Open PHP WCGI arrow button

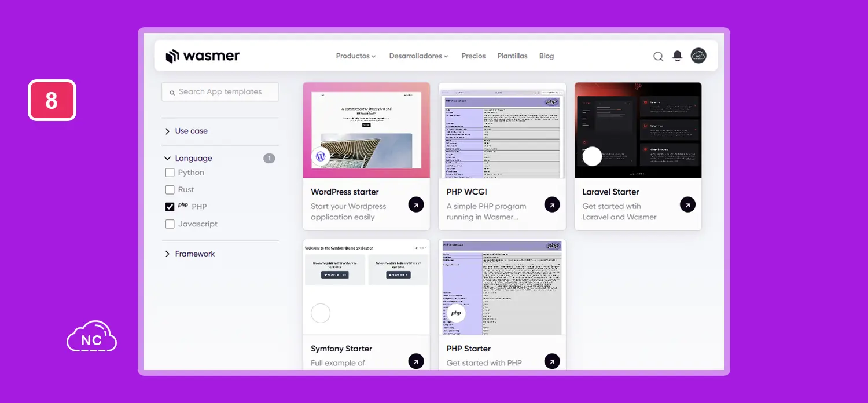[x=552, y=204]
